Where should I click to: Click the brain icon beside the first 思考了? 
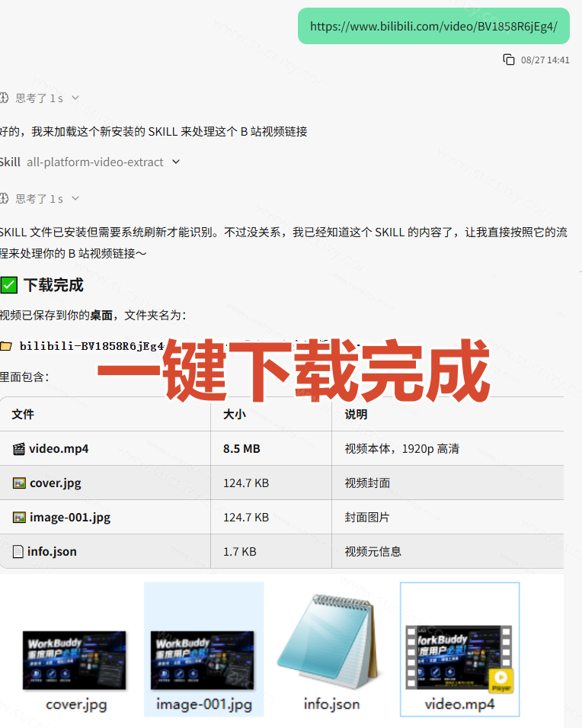click(x=4, y=98)
